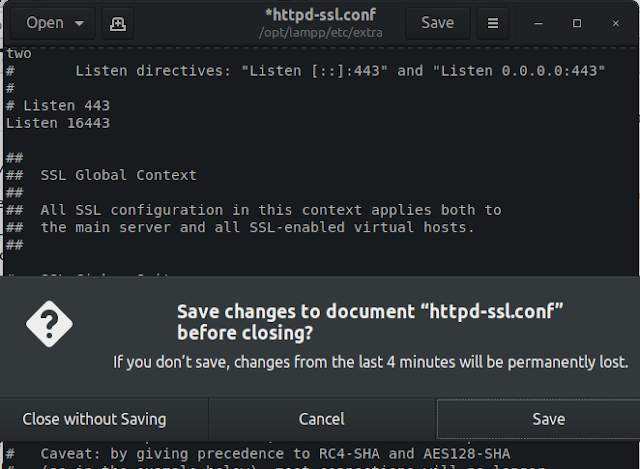Maximize the gedit window
The height and width of the screenshot is (469, 640).
pos(577,22)
